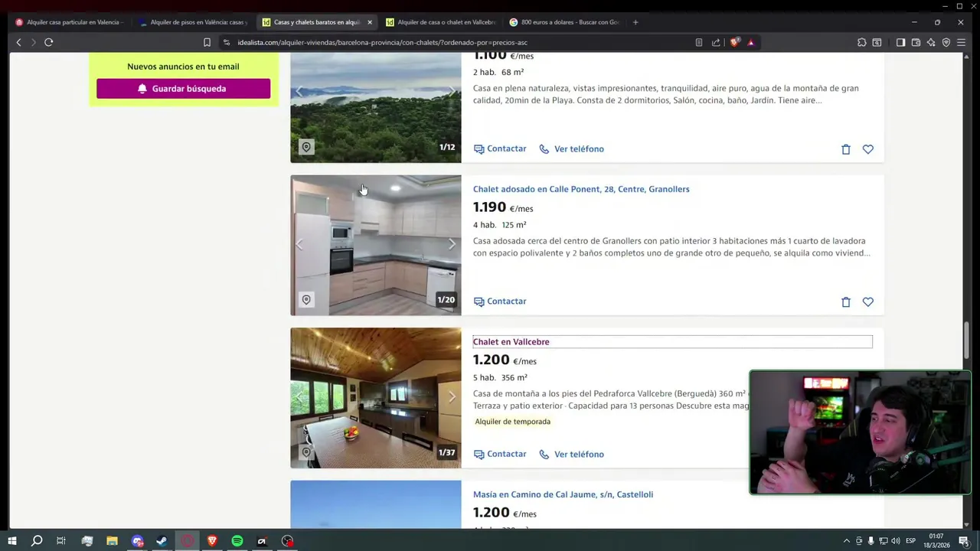This screenshot has width=980, height=551.
Task: Open the Brave Shields lion icon
Action: click(734, 42)
